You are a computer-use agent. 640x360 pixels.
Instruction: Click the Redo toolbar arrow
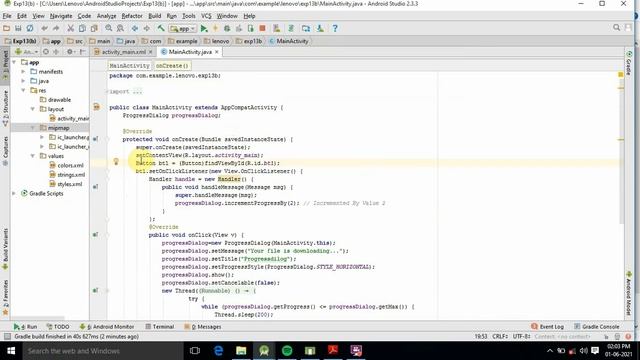(56, 29)
